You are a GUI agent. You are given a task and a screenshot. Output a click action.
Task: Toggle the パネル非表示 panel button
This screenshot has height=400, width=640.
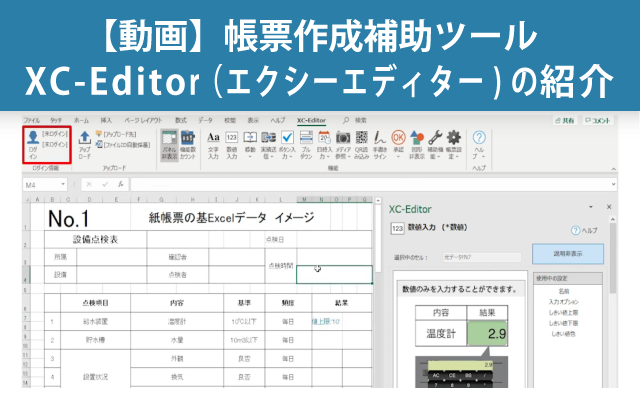pos(169,145)
